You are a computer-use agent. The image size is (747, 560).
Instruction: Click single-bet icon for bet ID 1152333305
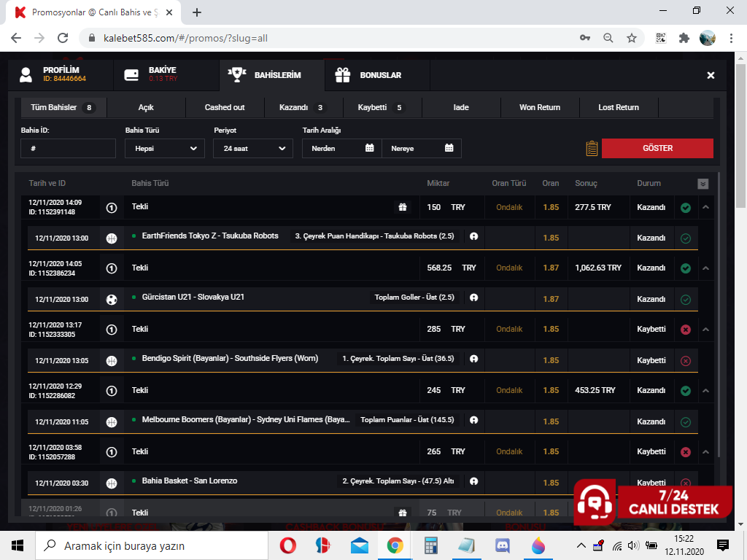[112, 330]
